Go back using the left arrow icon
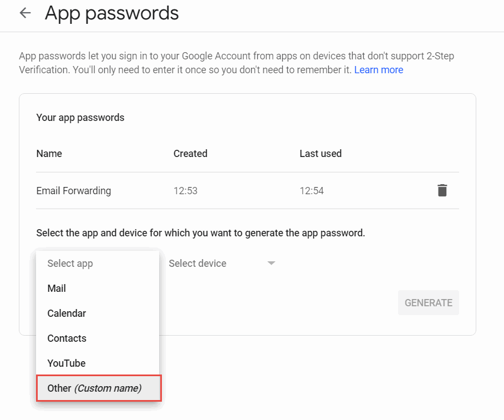 pyautogui.click(x=25, y=13)
